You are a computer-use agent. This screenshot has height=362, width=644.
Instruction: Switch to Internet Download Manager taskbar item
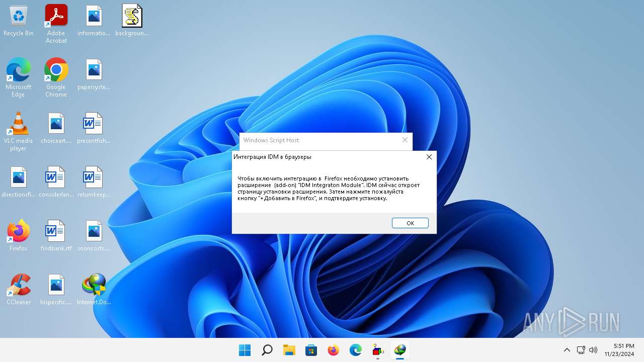point(400,350)
